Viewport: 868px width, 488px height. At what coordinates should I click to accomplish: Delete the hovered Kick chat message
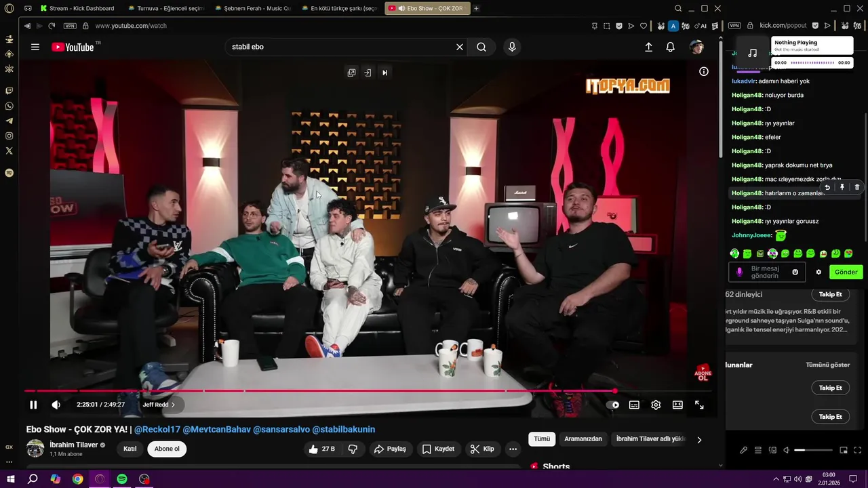[857, 187]
